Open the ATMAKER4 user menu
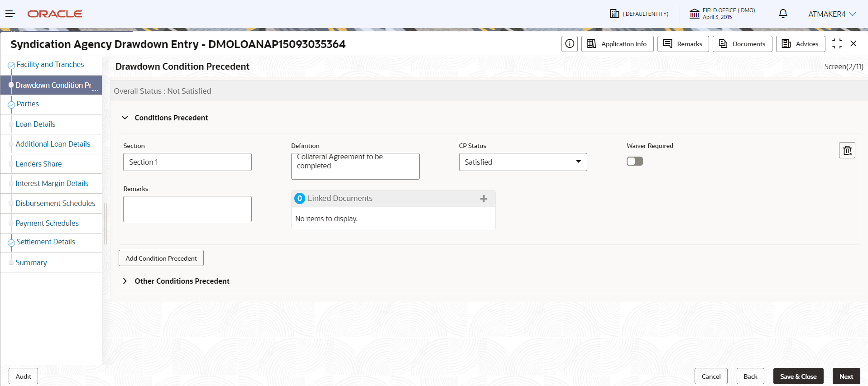This screenshot has width=868, height=386. (832, 14)
